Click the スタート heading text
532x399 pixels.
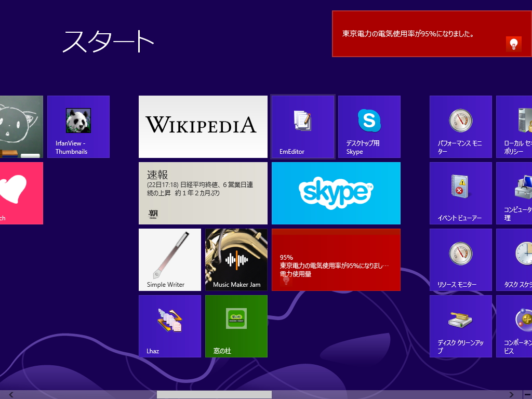click(109, 42)
